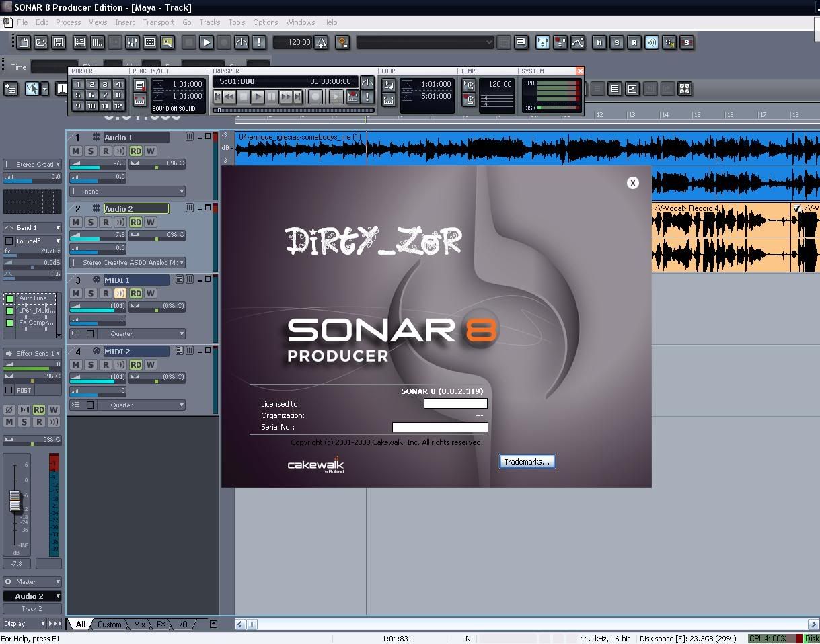Toggle automation write W on MIDI 2

pos(150,365)
